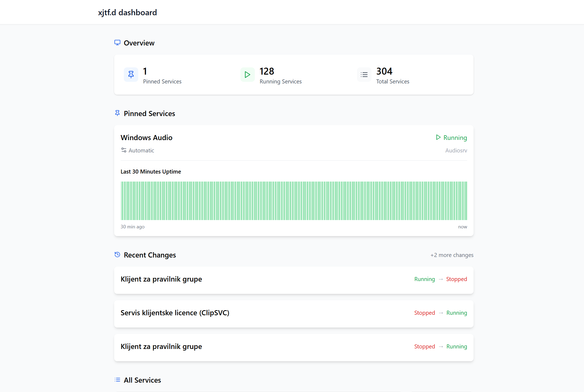Click the Running status of Windows Audio
Screen dimensions: 584x392
click(455, 137)
